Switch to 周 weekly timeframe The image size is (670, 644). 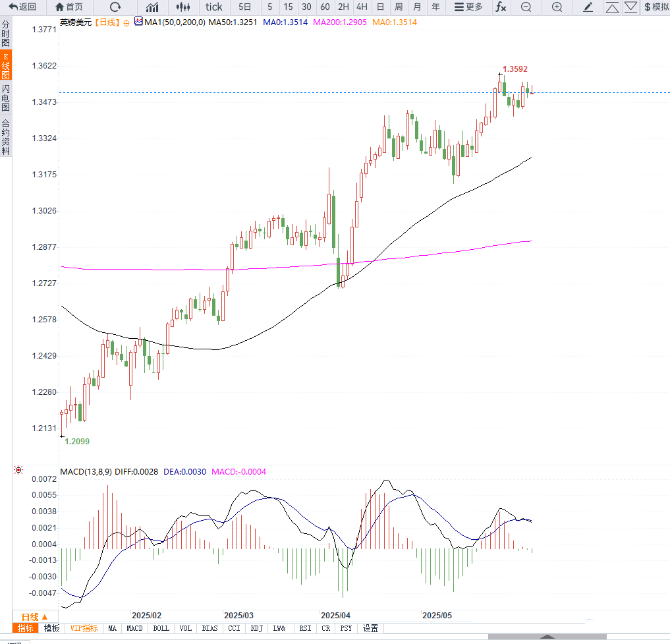pyautogui.click(x=399, y=7)
